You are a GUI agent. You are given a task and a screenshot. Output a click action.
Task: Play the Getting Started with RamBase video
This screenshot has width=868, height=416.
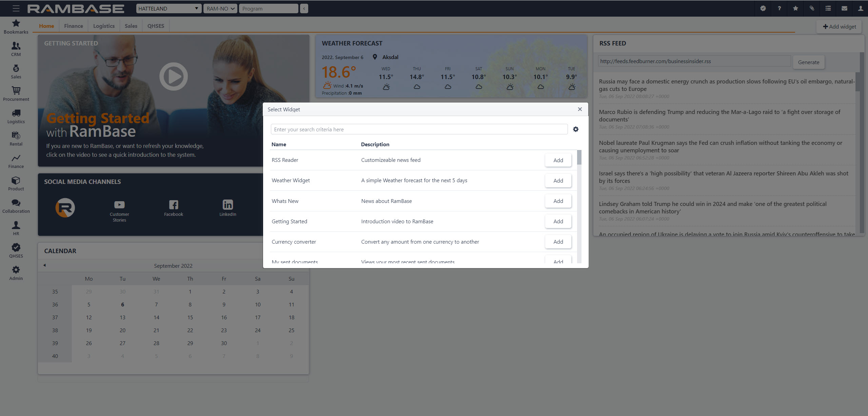click(173, 76)
